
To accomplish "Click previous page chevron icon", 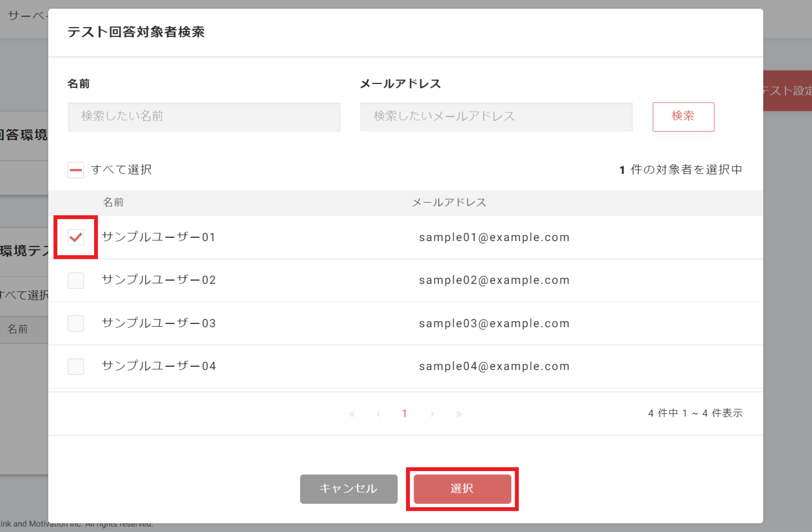I will tap(379, 414).
